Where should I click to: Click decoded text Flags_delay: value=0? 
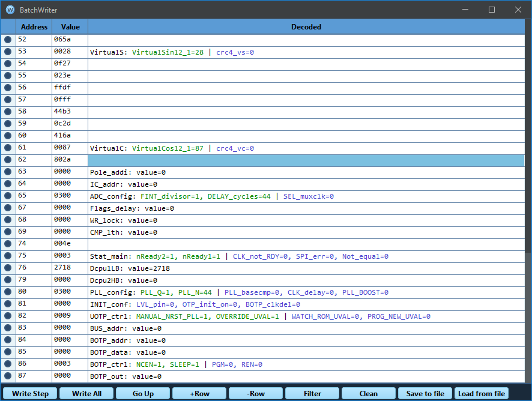132,208
